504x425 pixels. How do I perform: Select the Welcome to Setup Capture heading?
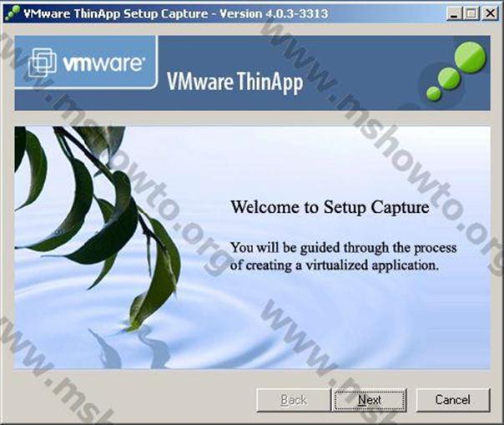tap(330, 206)
